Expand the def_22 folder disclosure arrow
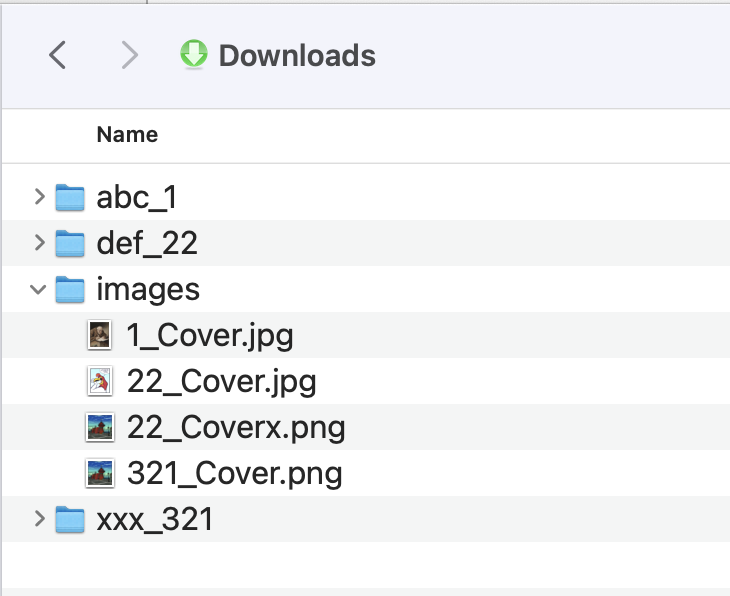This screenshot has width=730, height=596. (39, 243)
